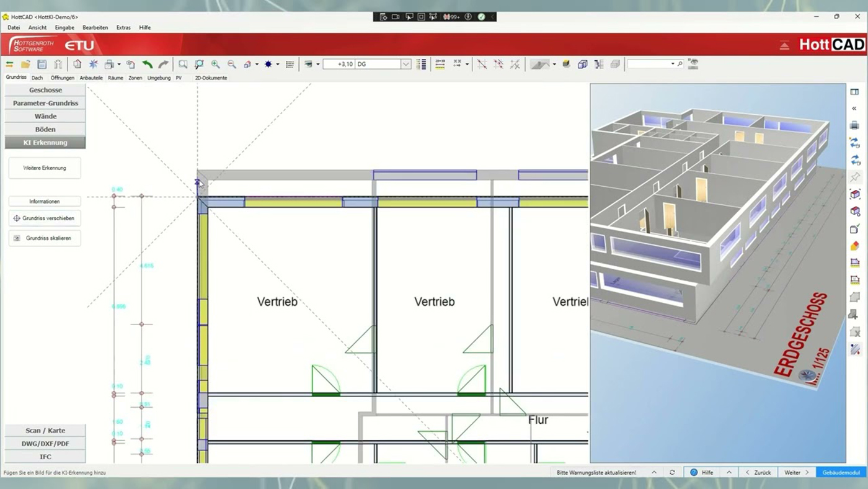Open the storey dropdown showing DG

pos(405,64)
